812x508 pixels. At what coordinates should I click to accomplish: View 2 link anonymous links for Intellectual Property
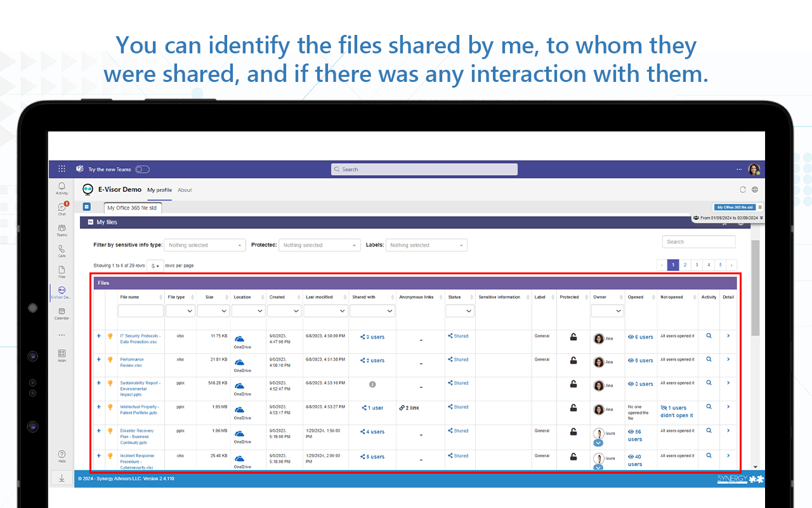[409, 408]
